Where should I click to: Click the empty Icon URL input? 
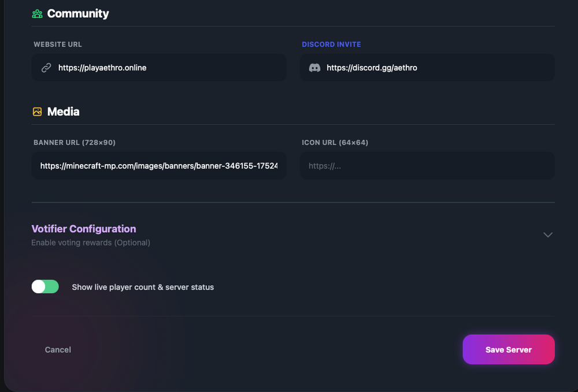(427, 166)
